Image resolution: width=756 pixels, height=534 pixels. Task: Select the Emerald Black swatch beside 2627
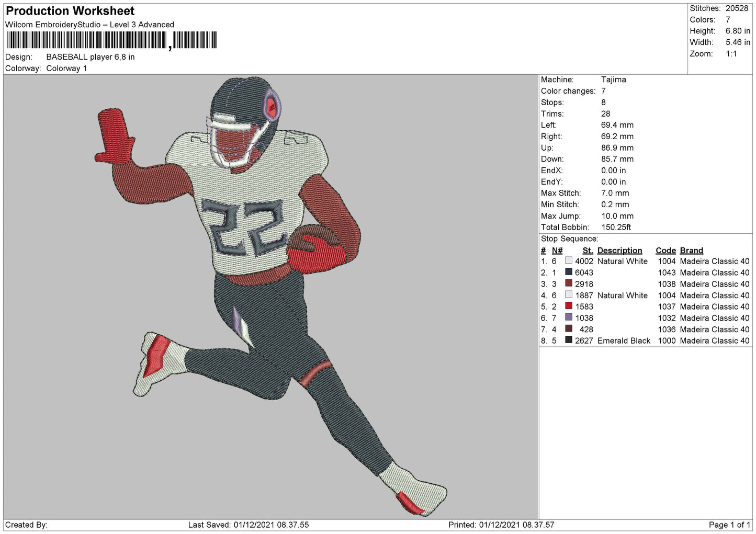569,340
